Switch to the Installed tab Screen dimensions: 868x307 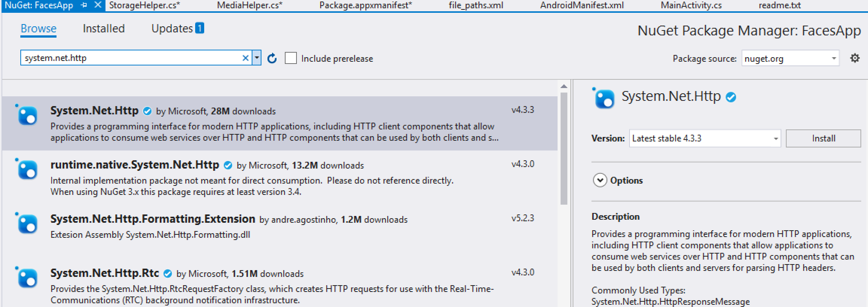(x=104, y=29)
